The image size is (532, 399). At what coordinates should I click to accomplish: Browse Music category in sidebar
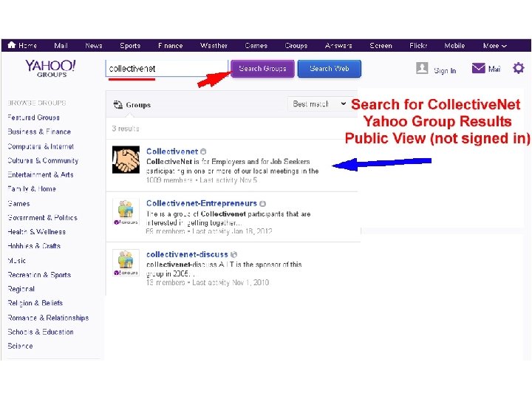point(16,261)
